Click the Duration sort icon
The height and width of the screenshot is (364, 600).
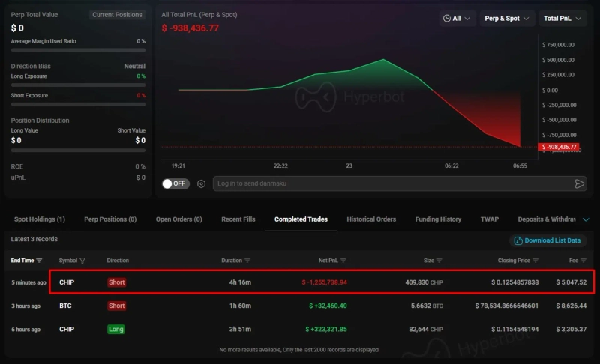(x=248, y=261)
